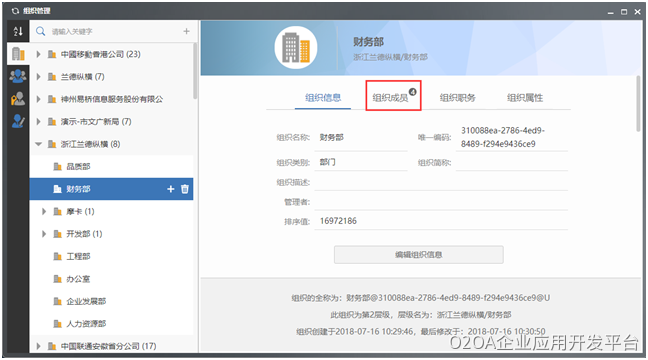Click the 编辑组织信息 button

(x=419, y=255)
